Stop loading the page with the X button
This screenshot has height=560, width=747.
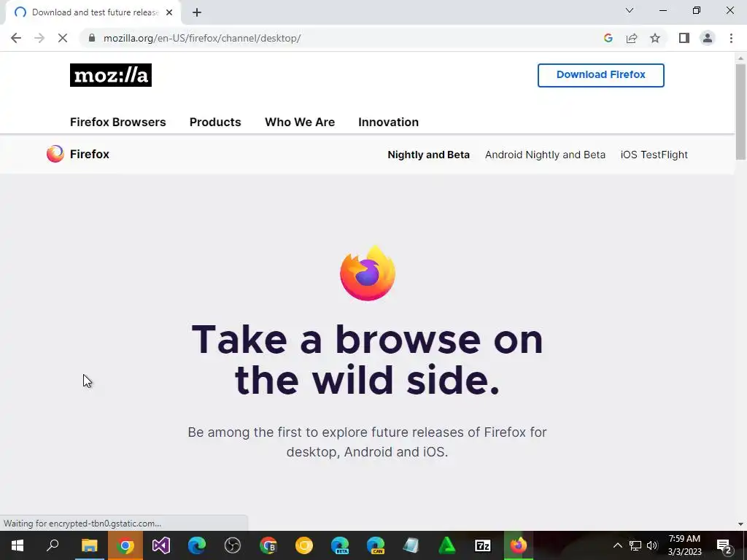[63, 38]
